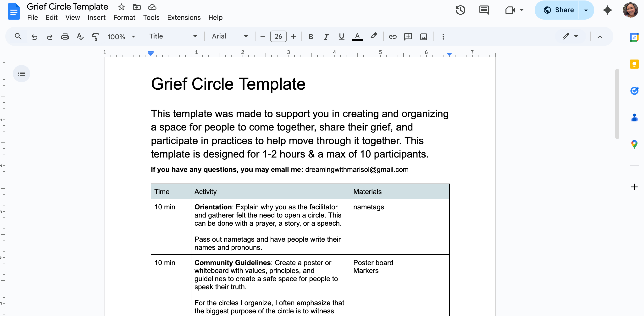644x316 pixels.
Task: Click the paint format roller icon
Action: pyautogui.click(x=95, y=37)
